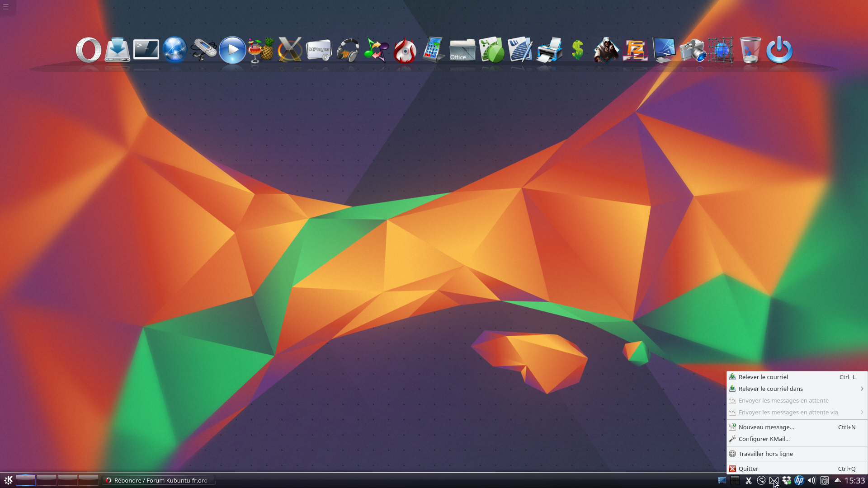Launch the Opera browser from the dock
868x488 pixels.
tap(89, 50)
